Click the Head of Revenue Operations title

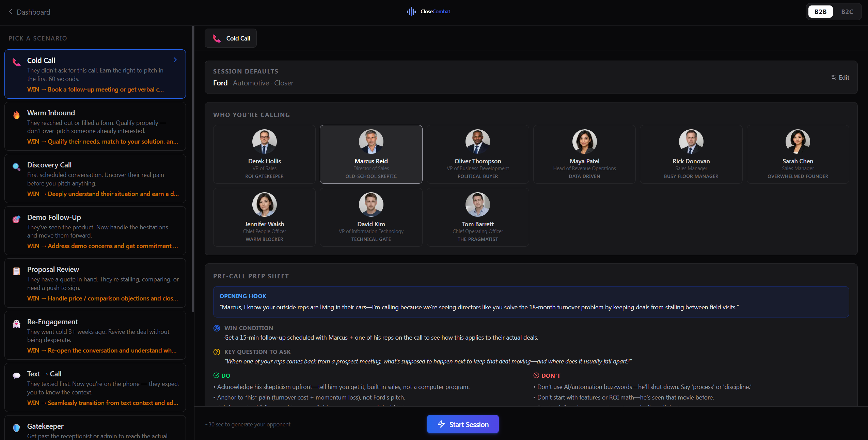point(585,168)
